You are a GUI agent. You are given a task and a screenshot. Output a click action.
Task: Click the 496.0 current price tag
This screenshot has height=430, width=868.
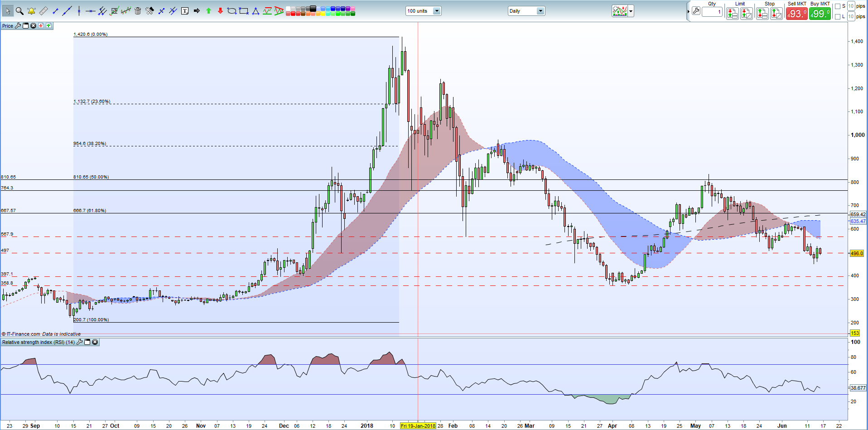(x=857, y=253)
